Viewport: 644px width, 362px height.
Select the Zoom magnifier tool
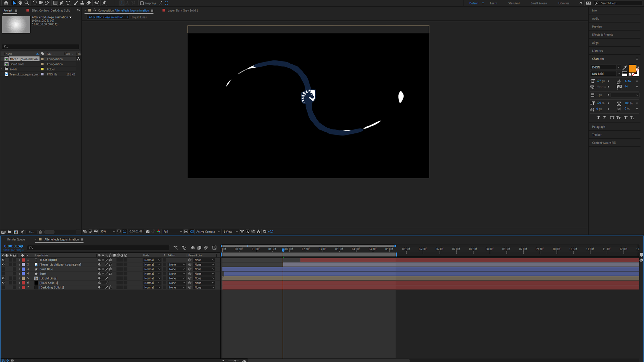pyautogui.click(x=27, y=3)
